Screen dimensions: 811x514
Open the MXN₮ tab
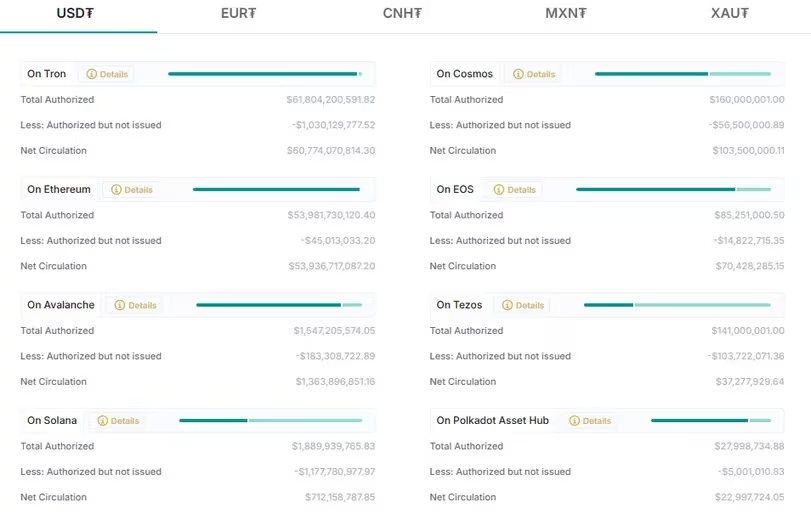pos(565,14)
